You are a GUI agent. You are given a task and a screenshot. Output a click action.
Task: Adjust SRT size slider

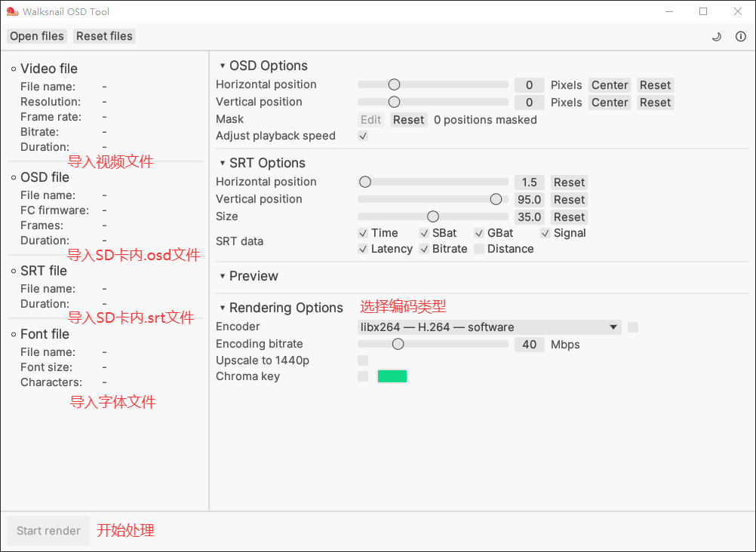coord(433,217)
